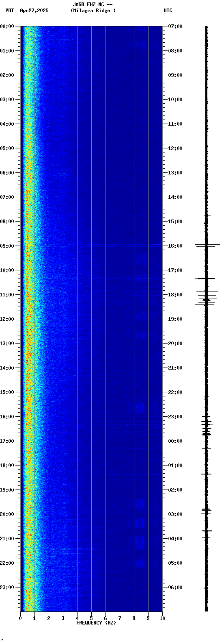Screen dimensions: 224x644
Task: Click the thick seismogram burst near 17:20 UTC
Action: (x=206, y=278)
